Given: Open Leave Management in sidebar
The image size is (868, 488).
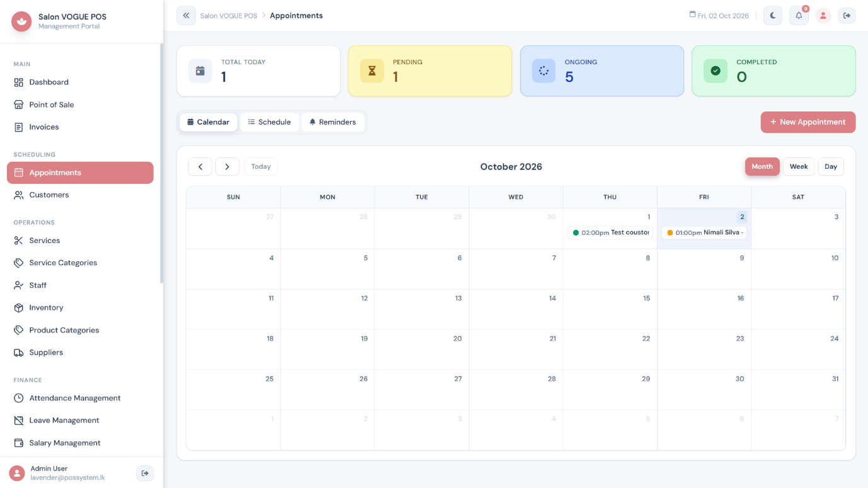Looking at the screenshot, I should 80,421.
